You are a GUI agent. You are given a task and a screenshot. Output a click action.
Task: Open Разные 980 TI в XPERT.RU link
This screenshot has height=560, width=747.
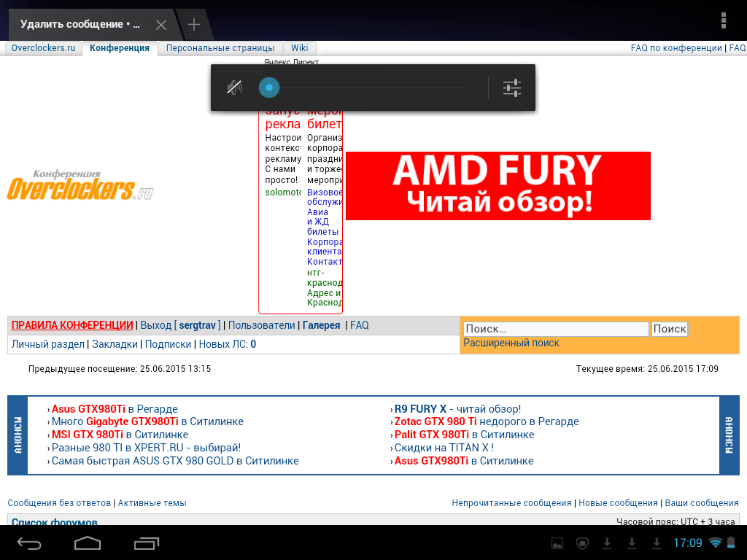[146, 448]
